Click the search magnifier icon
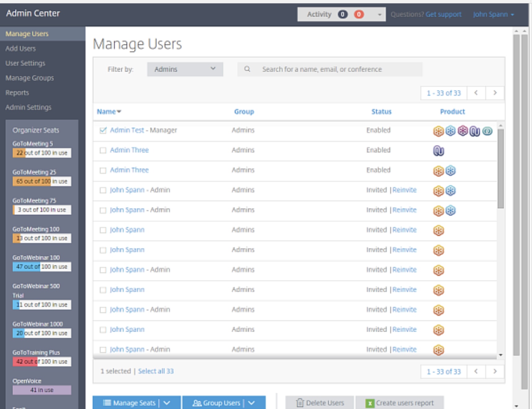This screenshot has width=532, height=409. click(x=247, y=69)
